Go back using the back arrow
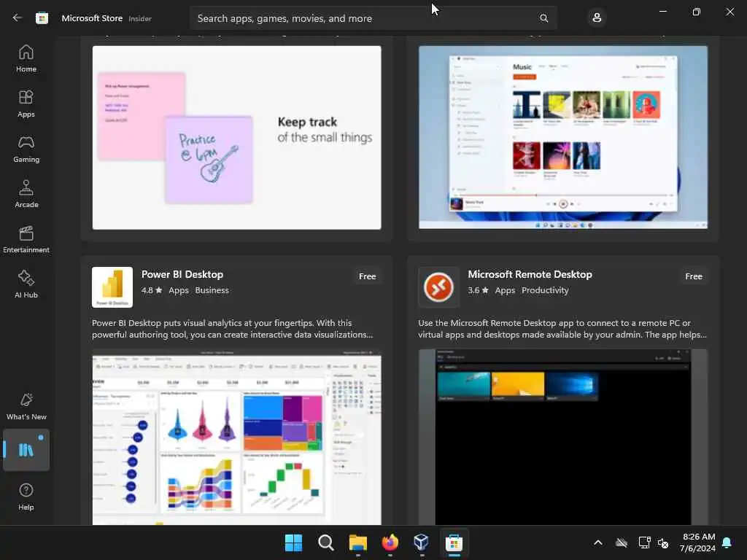The width and height of the screenshot is (747, 560). pos(18,18)
